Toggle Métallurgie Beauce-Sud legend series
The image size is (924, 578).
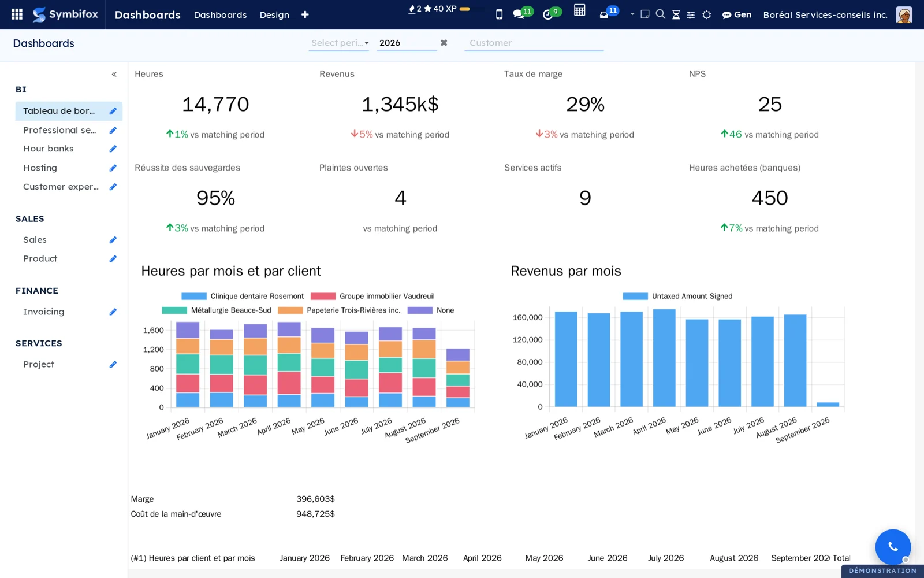tap(217, 310)
